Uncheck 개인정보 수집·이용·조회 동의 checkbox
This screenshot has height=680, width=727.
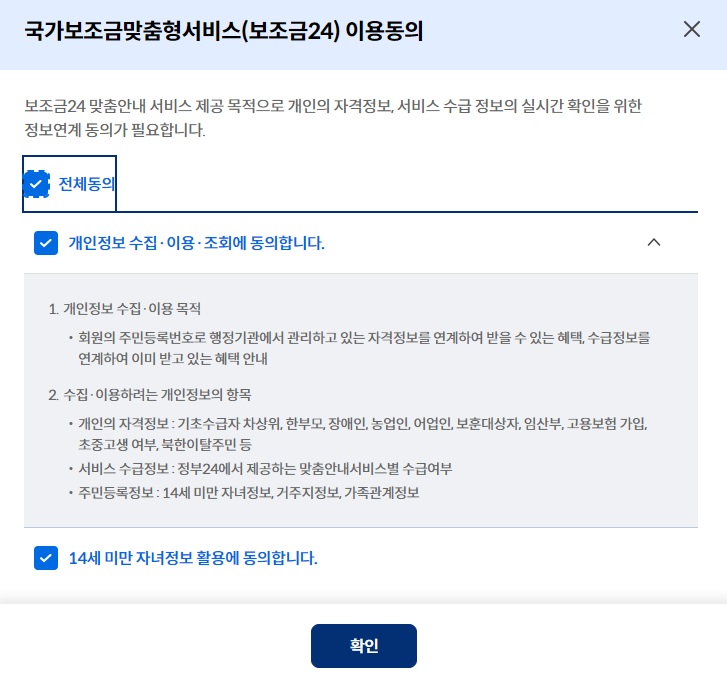pyautogui.click(x=46, y=243)
